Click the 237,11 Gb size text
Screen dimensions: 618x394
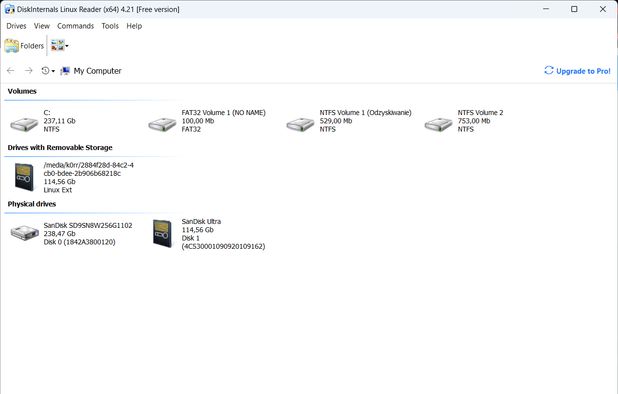pos(59,121)
